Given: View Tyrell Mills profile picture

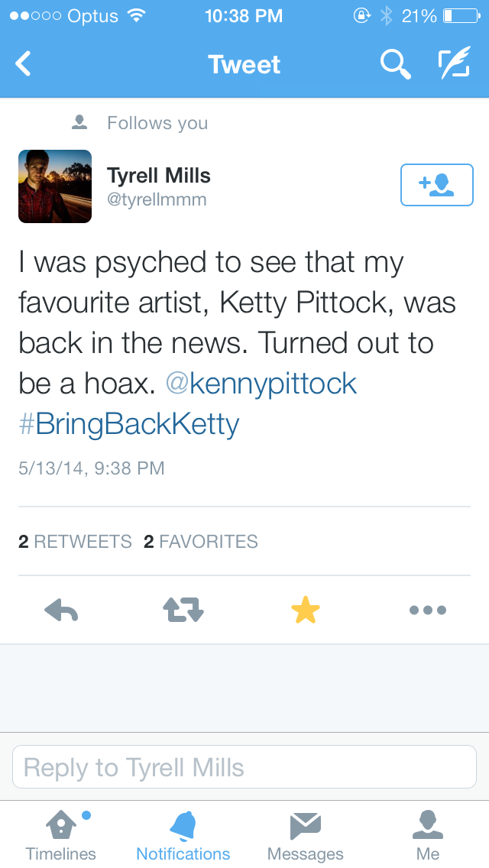Looking at the screenshot, I should pos(55,186).
